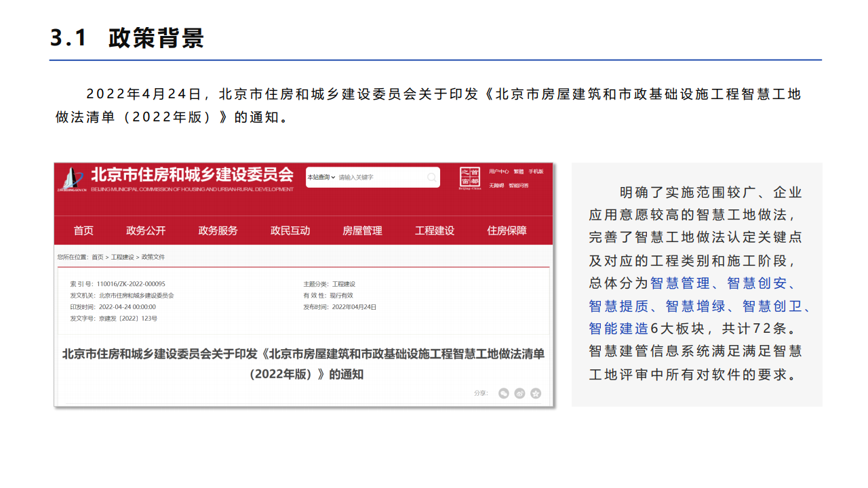
Task: Select 房屋管理 in the navigation bar
Action: point(362,230)
